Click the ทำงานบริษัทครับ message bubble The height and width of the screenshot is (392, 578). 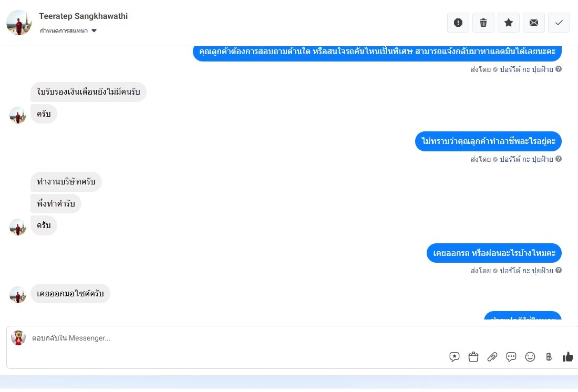66,181
